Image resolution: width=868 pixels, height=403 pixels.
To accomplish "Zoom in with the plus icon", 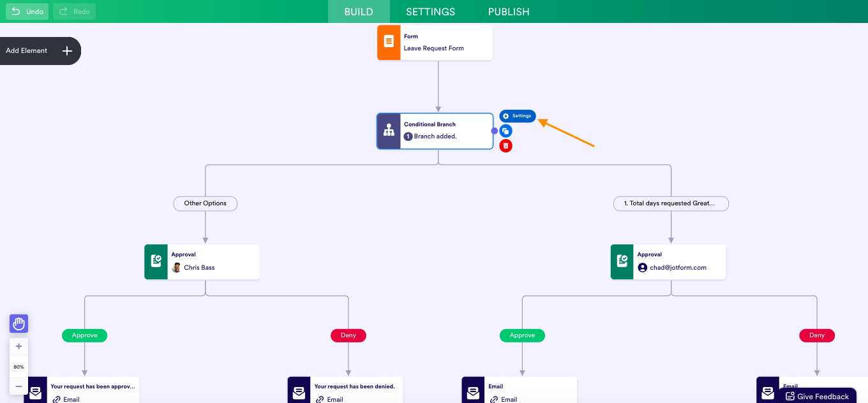I will [x=19, y=346].
